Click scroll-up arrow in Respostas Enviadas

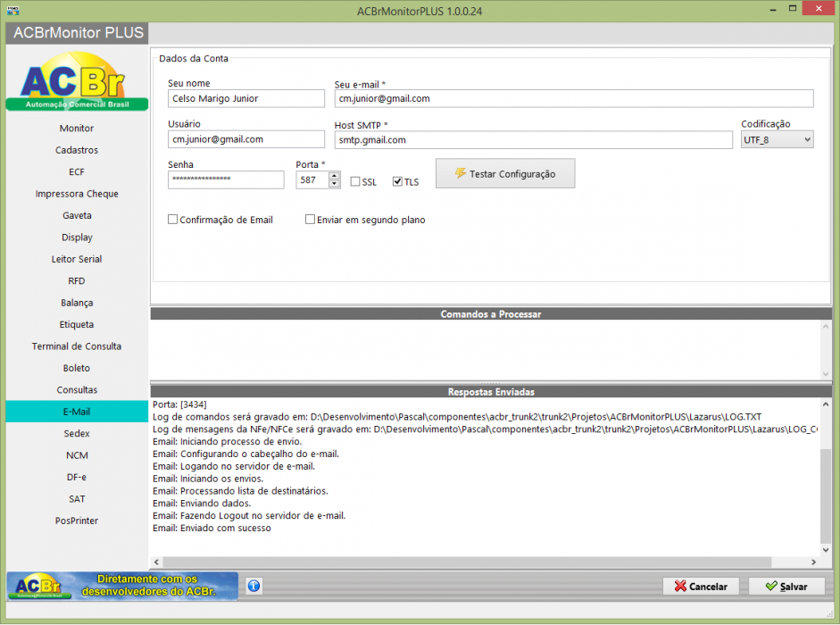pyautogui.click(x=826, y=404)
